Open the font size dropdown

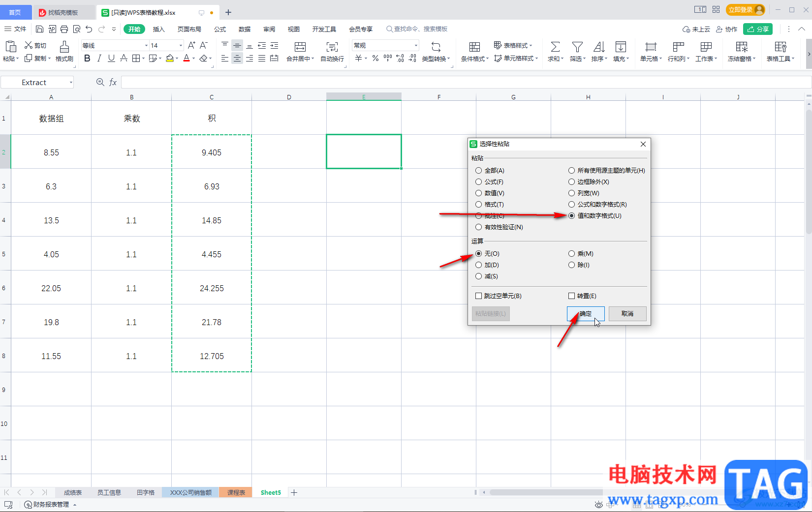pos(181,46)
